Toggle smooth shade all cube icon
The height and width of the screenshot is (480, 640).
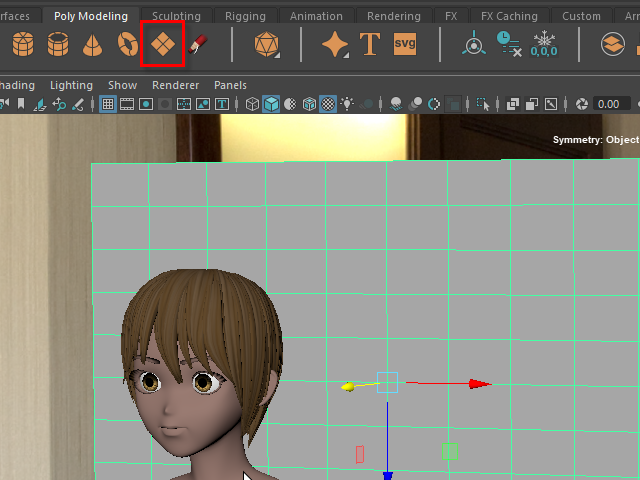271,104
